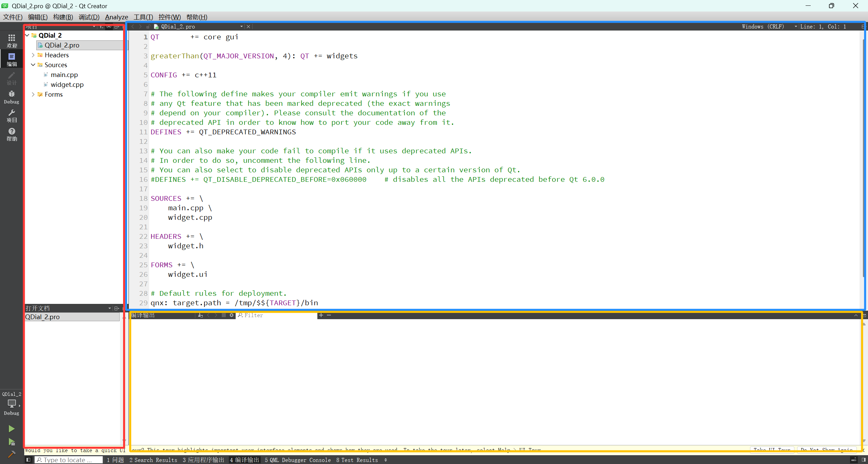Expand the Headers folder
Viewport: 868px width, 464px height.
[33, 55]
